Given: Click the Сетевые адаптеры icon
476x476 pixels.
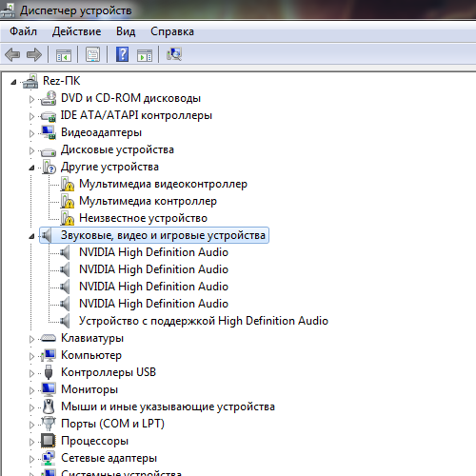Looking at the screenshot, I should 49,458.
